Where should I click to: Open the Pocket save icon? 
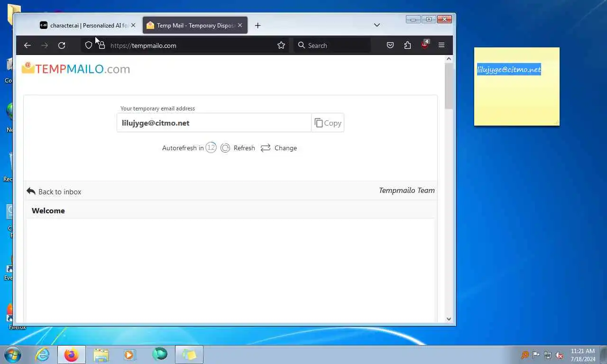(390, 45)
